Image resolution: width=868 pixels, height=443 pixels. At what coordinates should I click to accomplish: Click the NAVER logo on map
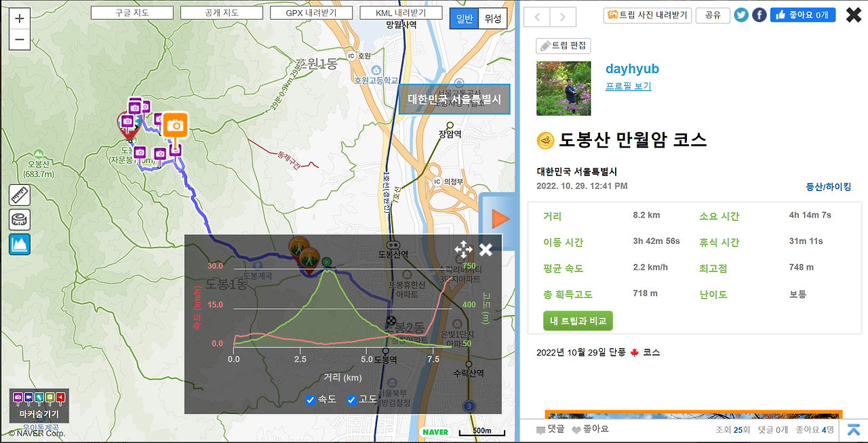click(x=435, y=431)
